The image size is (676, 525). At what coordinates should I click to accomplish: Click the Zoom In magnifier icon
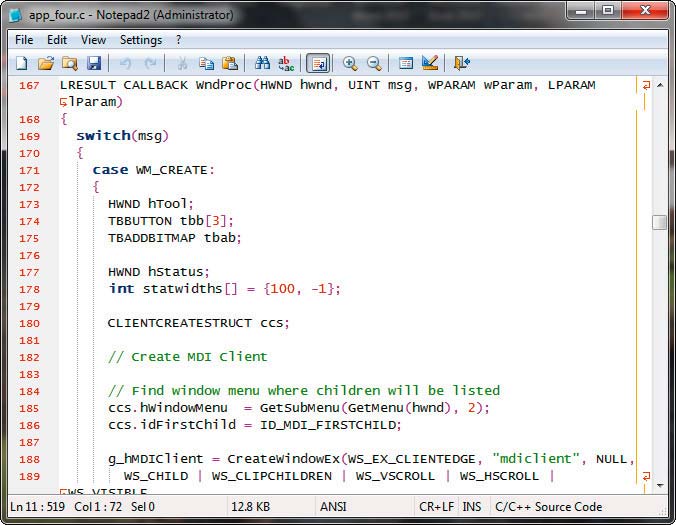pos(350,63)
